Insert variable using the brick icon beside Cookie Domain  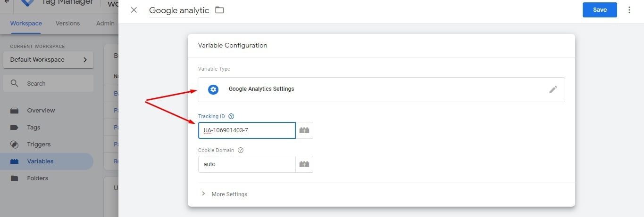click(304, 164)
